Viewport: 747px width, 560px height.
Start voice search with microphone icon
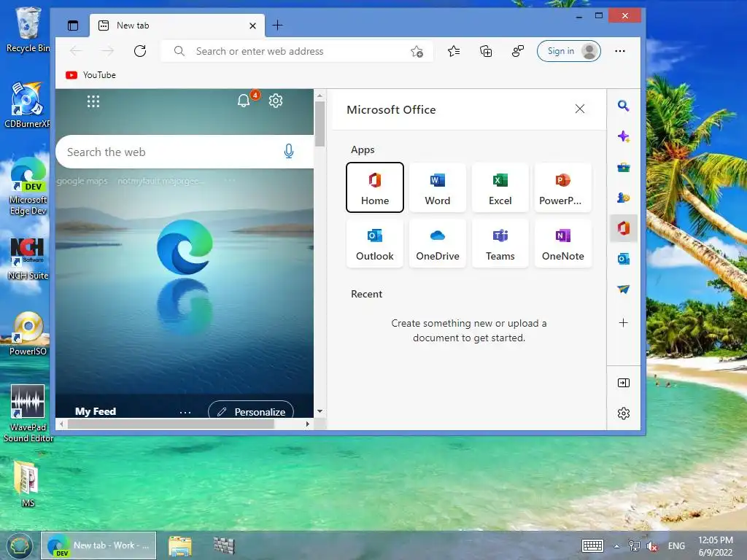click(289, 152)
